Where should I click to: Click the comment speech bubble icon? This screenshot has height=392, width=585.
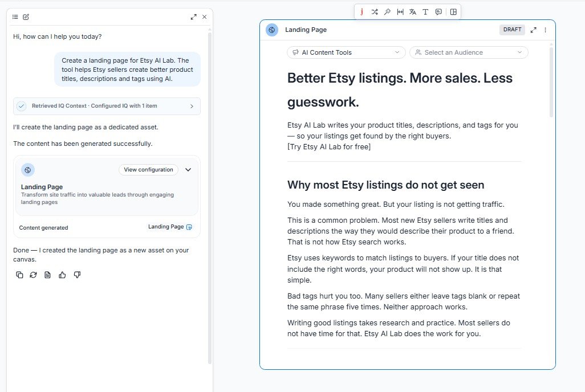point(438,12)
